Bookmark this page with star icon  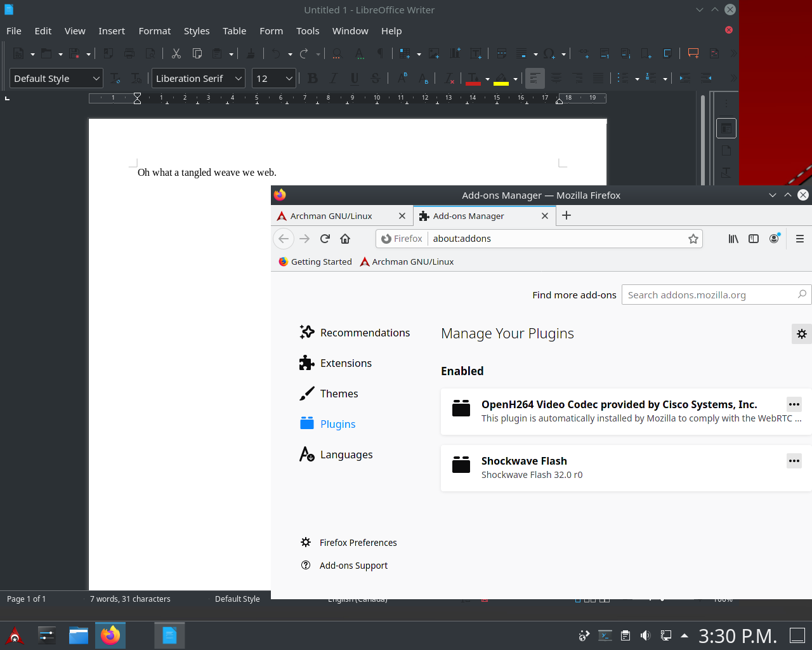click(x=693, y=239)
